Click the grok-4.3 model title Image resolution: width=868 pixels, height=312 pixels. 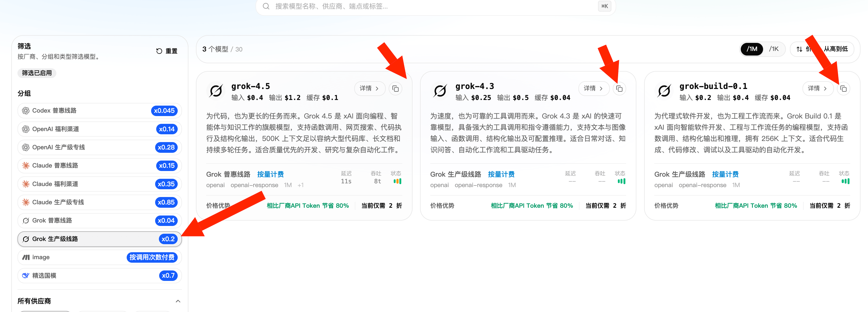click(x=475, y=87)
